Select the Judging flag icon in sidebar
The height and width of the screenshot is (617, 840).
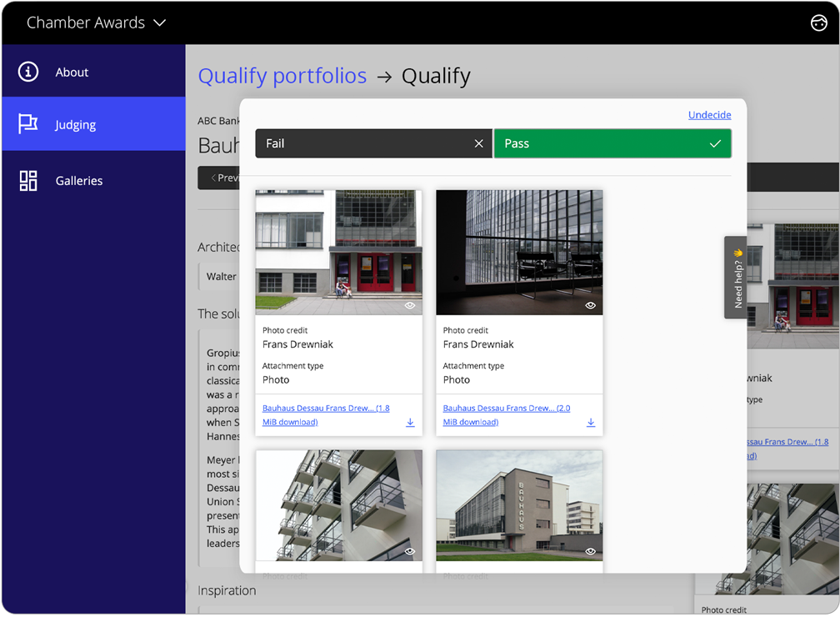coord(27,123)
